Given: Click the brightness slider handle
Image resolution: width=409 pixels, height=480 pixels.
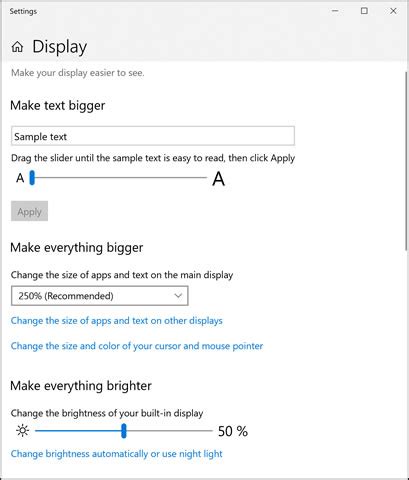Looking at the screenshot, I should click(124, 431).
